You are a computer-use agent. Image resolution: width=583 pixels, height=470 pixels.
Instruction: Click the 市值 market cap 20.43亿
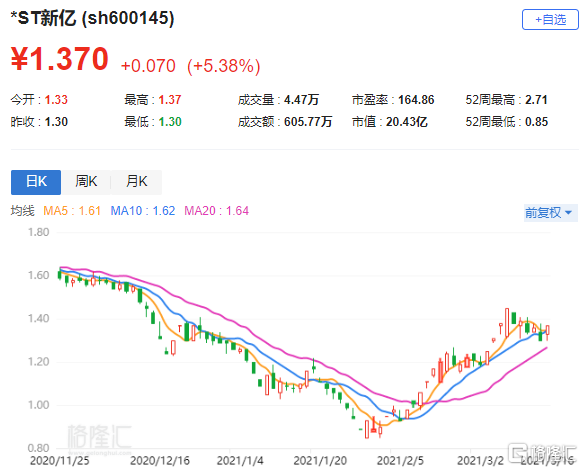pyautogui.click(x=407, y=122)
